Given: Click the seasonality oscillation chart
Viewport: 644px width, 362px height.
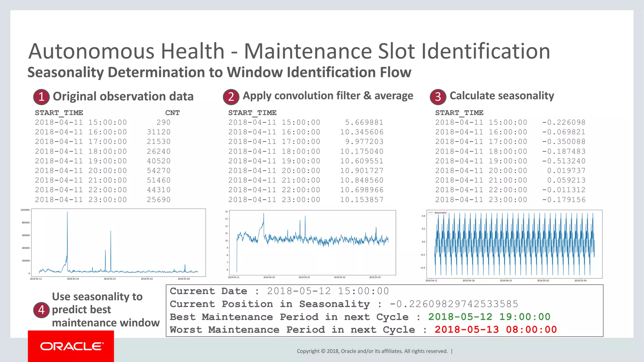Looking at the screenshot, I should coord(514,244).
